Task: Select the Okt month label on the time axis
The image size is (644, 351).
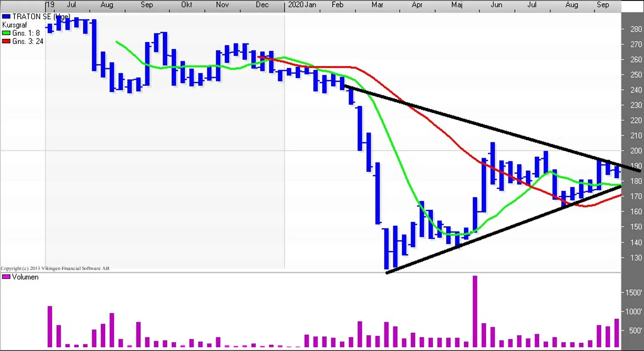Action: click(186, 5)
